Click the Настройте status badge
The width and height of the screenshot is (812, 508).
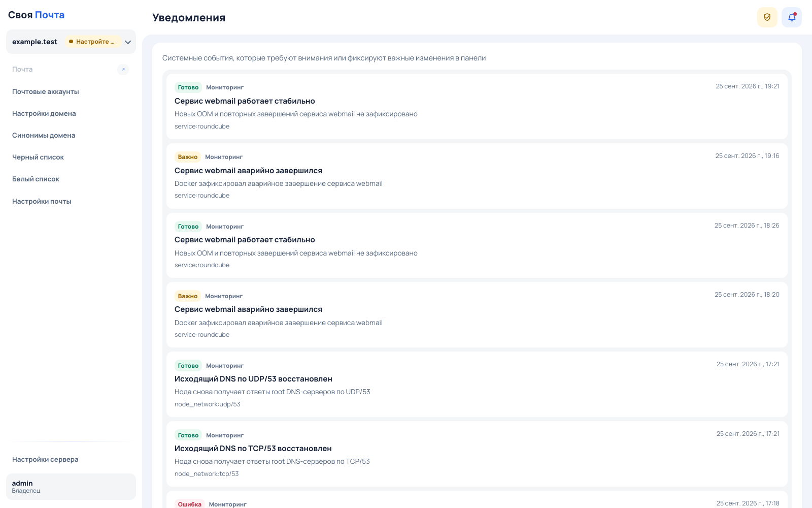point(92,42)
